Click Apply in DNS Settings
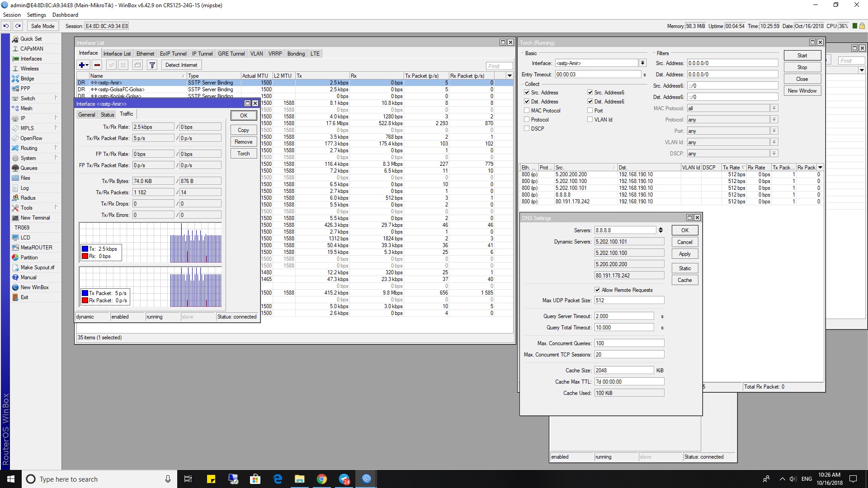 (684, 254)
